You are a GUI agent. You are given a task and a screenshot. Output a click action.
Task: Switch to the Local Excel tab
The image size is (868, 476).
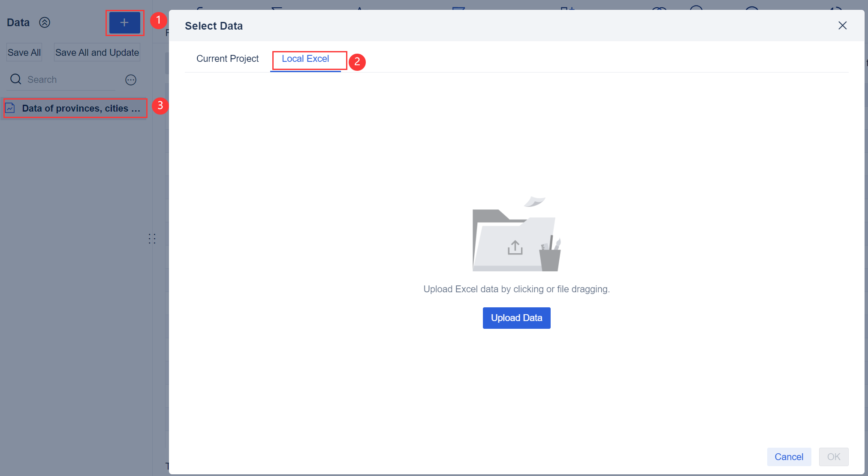pyautogui.click(x=305, y=59)
